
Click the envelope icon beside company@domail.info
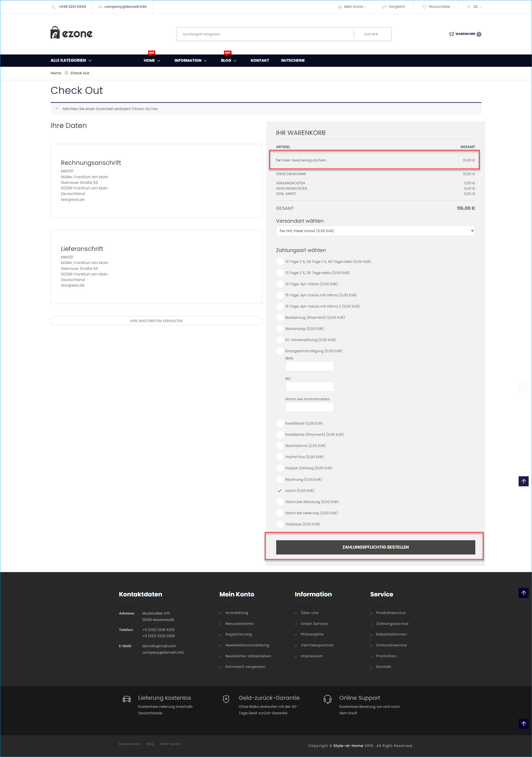coord(100,7)
